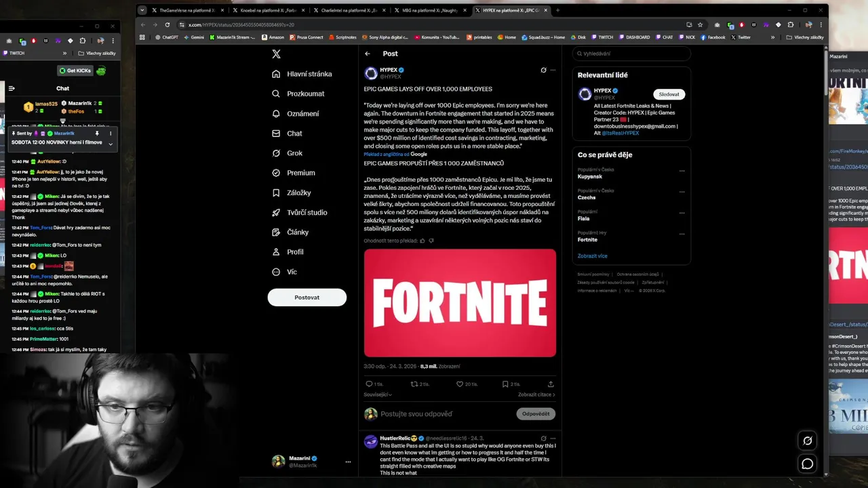Open more options for Czechs trend
Image resolution: width=868 pixels, height=488 pixels.
tap(682, 192)
